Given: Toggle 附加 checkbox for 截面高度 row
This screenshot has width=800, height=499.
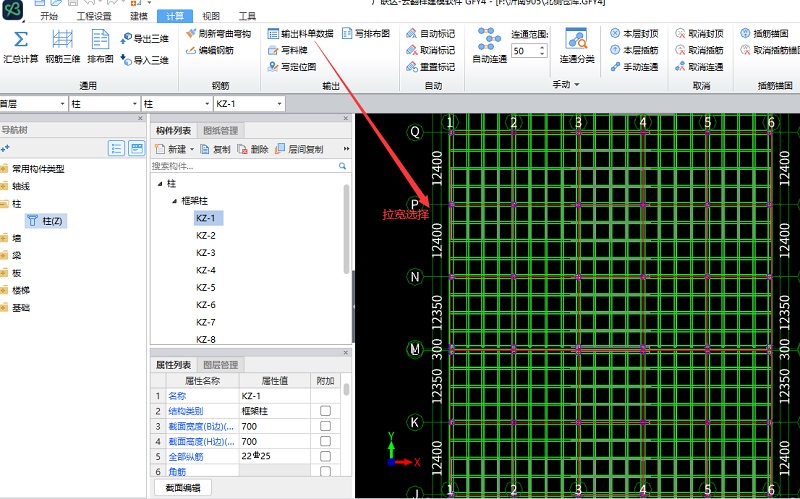Looking at the screenshot, I should pyautogui.click(x=325, y=441).
